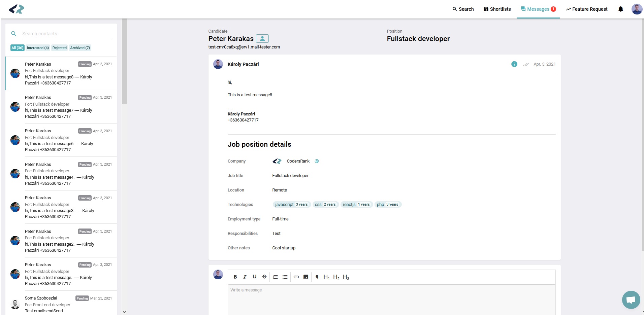
Task: Click the php 3 years technology tag
Action: [x=388, y=204]
